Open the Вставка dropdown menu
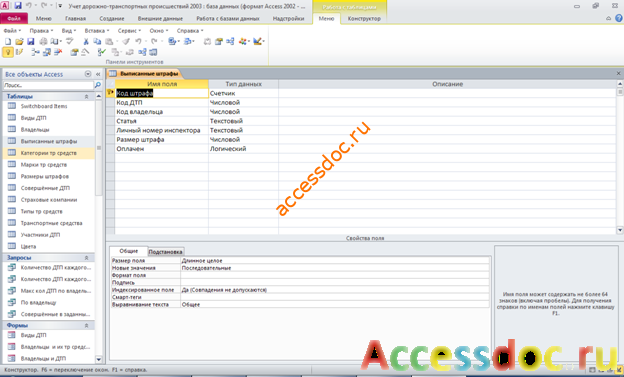The height and width of the screenshot is (377, 624). pos(97,31)
